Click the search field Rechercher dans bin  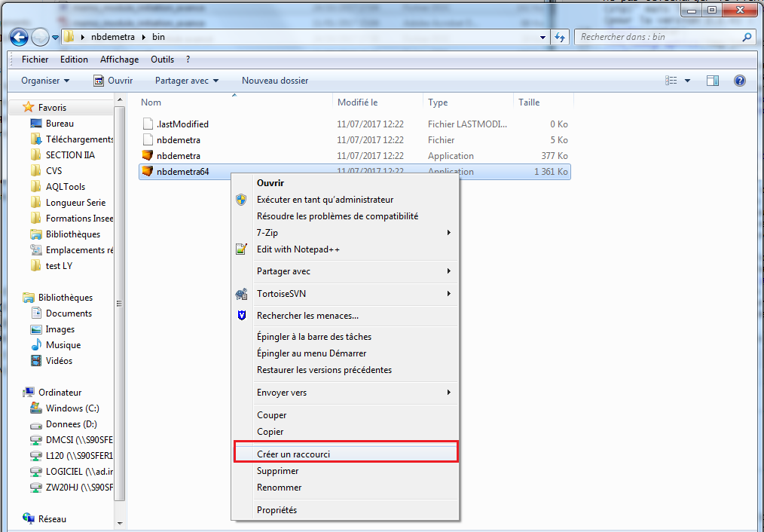point(659,37)
